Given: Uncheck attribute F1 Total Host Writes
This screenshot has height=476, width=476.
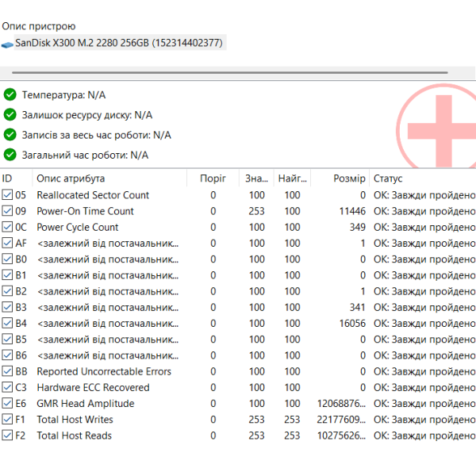Looking at the screenshot, I should tap(7, 419).
